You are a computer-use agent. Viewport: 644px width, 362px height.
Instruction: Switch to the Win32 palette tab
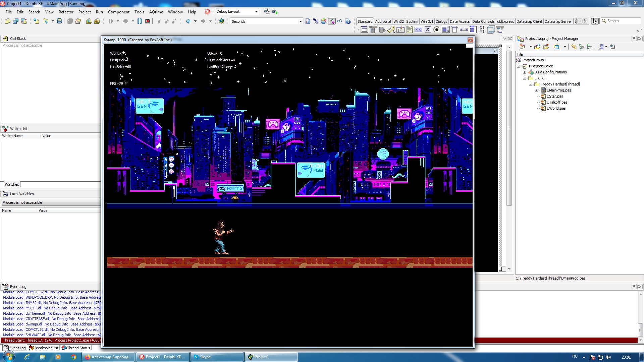(x=398, y=21)
